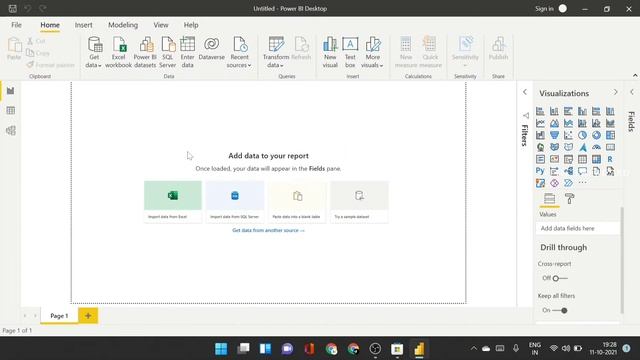640x360 pixels.
Task: Pick the Decomposition tree visual
Action: point(568,171)
